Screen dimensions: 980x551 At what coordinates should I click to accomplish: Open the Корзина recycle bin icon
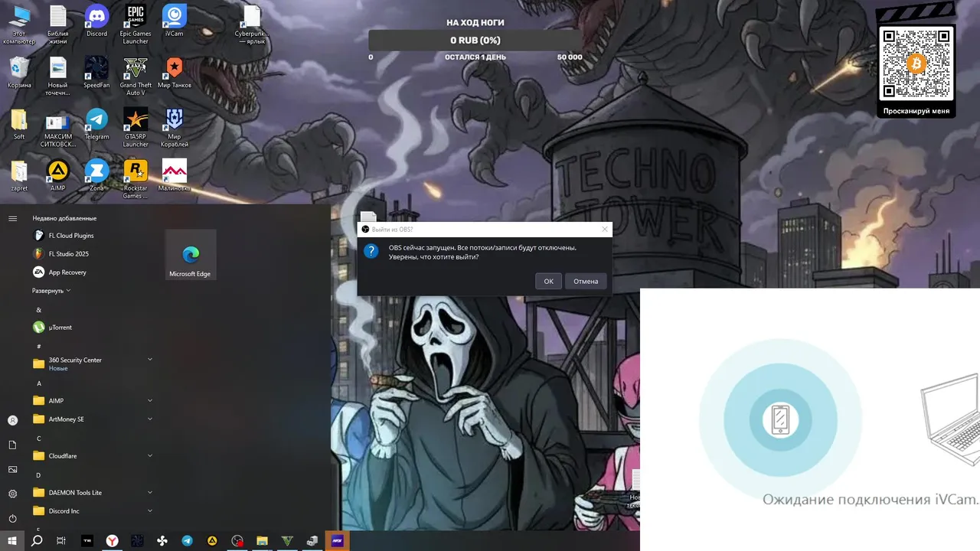19,72
